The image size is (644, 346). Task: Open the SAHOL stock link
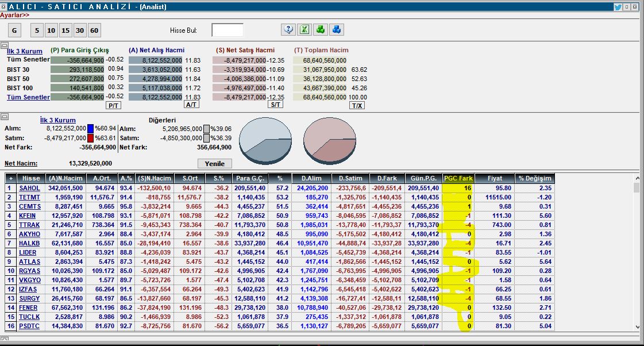[30, 188]
